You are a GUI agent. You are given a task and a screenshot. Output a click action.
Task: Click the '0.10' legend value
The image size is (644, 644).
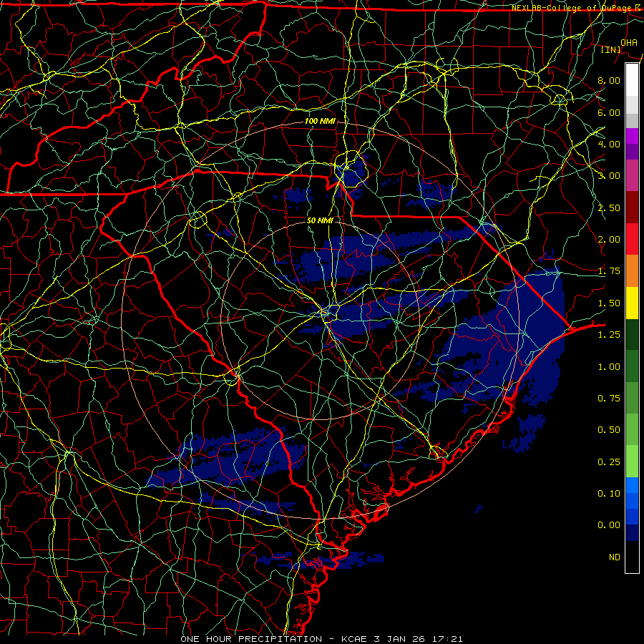click(609, 494)
